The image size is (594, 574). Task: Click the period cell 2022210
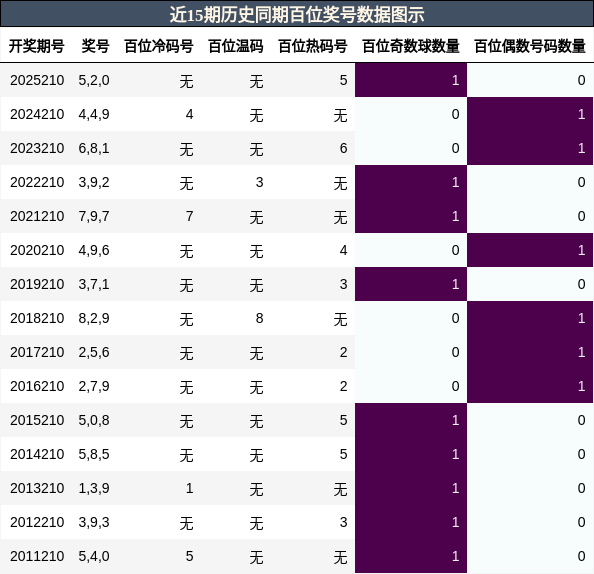click(x=37, y=182)
